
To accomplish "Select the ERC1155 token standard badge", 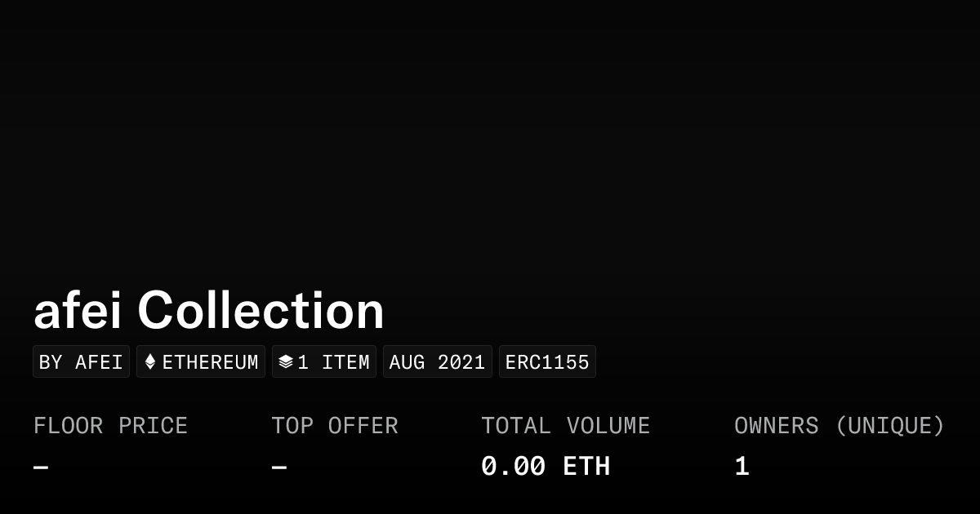I will click(x=547, y=361).
